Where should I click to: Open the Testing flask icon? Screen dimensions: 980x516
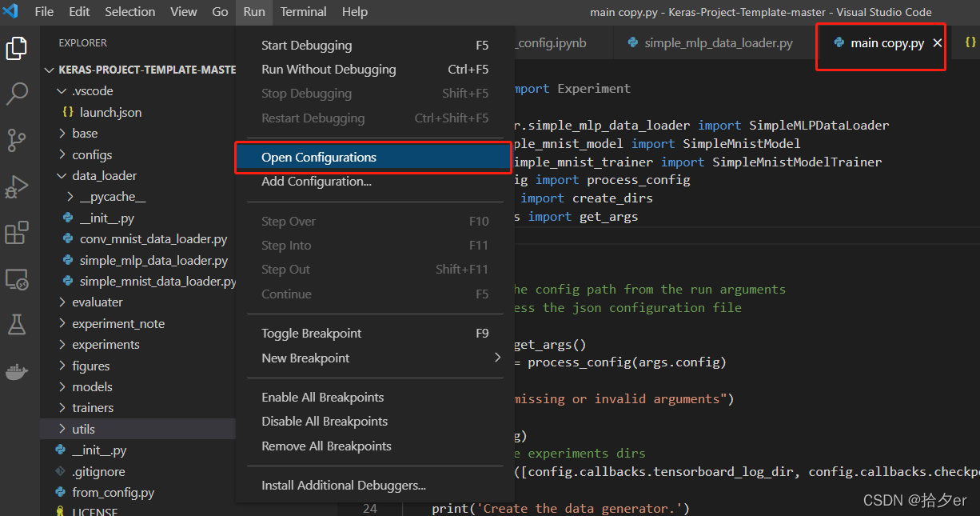point(17,325)
